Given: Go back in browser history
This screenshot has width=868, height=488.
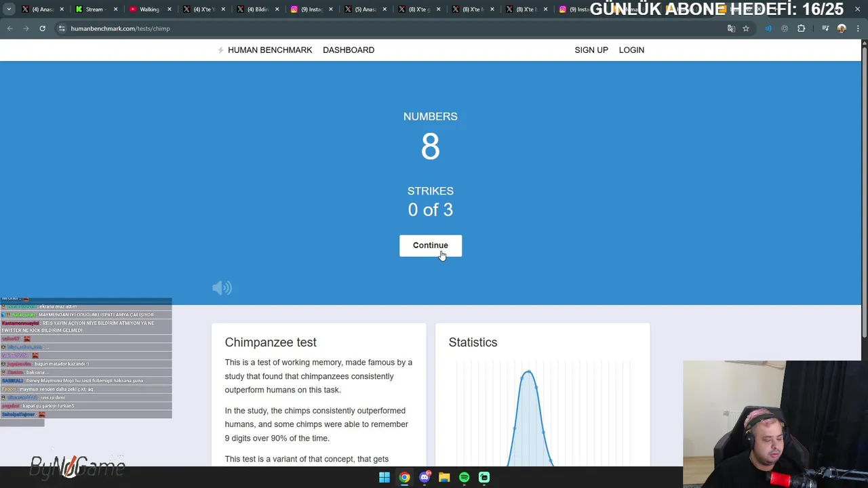Looking at the screenshot, I should (9, 28).
